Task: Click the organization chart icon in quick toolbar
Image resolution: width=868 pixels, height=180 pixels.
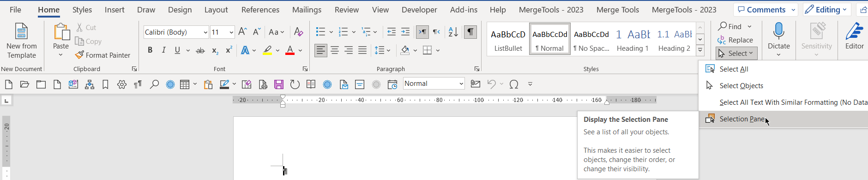Action: pos(90,84)
